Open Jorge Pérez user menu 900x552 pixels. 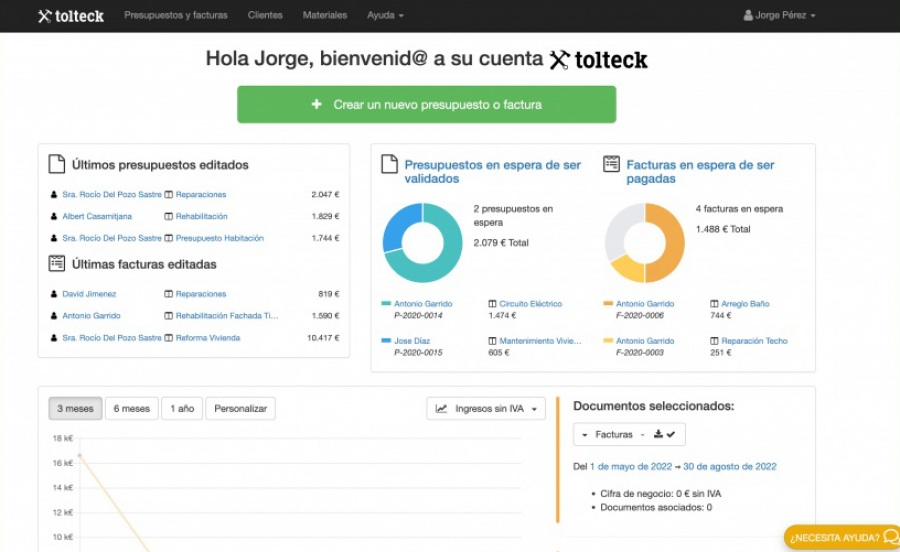click(779, 15)
